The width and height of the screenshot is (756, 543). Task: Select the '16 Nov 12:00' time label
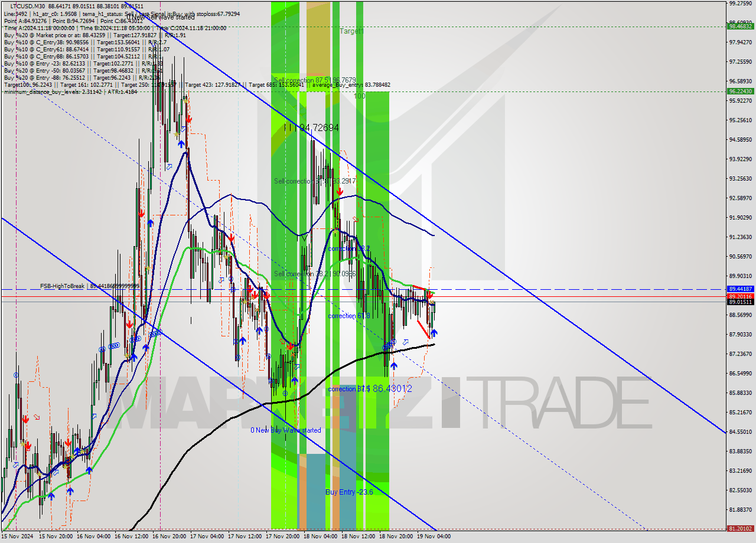click(132, 537)
